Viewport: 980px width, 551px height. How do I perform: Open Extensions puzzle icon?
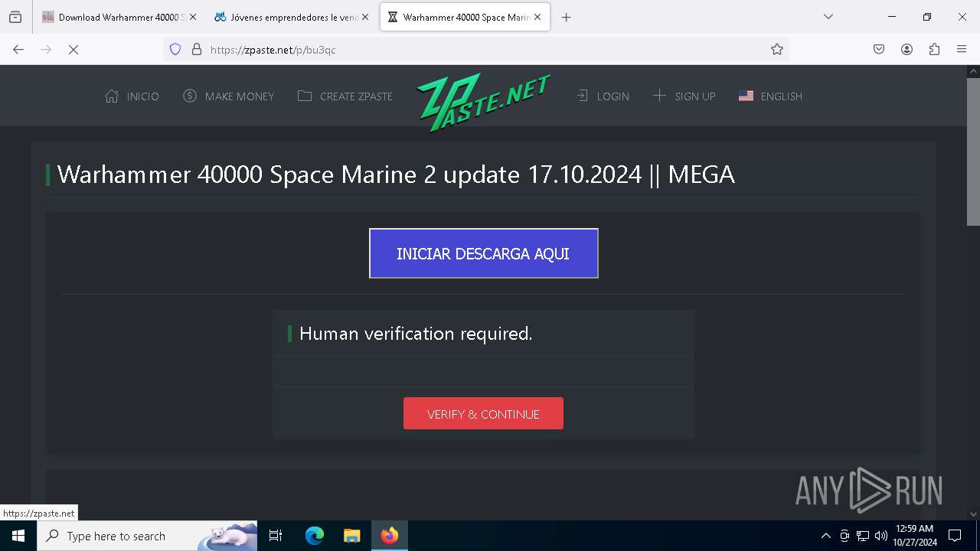coord(934,50)
